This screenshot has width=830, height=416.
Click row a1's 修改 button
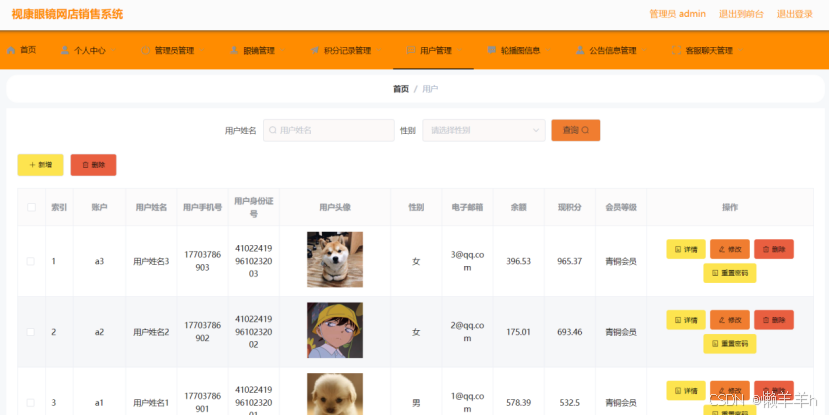click(x=729, y=391)
